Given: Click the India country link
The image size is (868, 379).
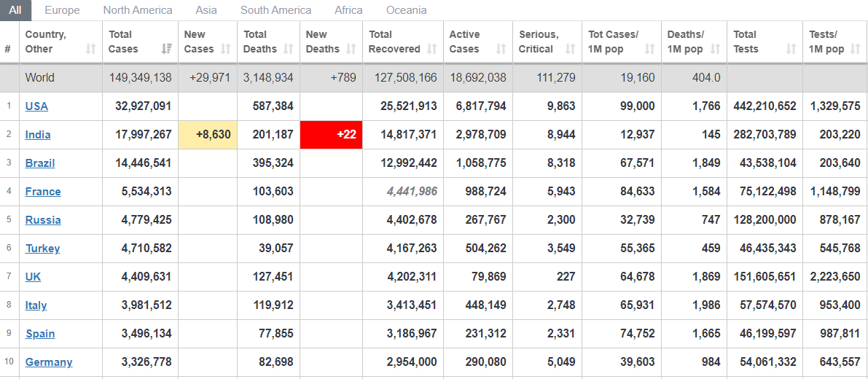Looking at the screenshot, I should 38,135.
